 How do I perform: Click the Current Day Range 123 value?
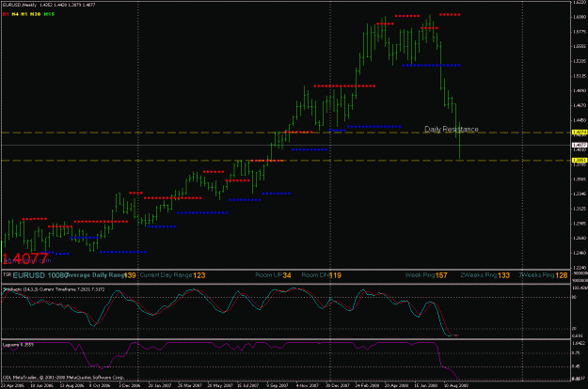199,275
